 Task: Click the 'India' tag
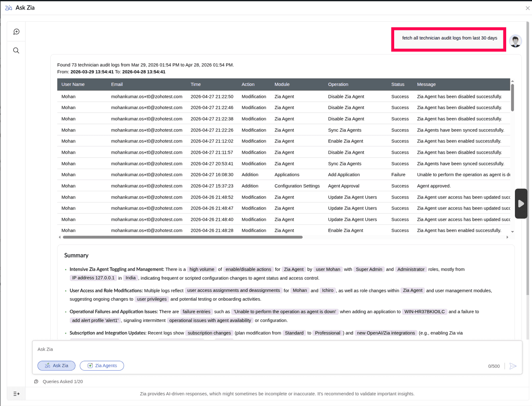(131, 278)
